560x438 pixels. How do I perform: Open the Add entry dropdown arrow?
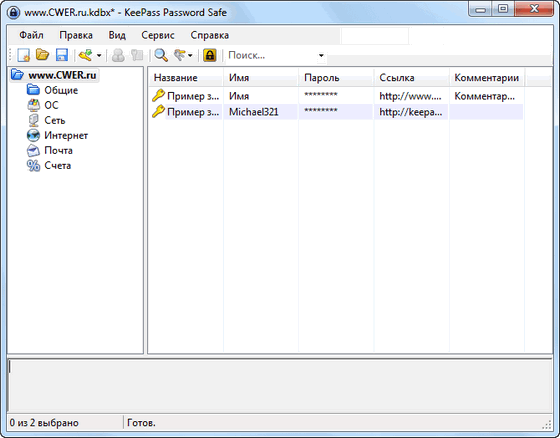tap(99, 55)
